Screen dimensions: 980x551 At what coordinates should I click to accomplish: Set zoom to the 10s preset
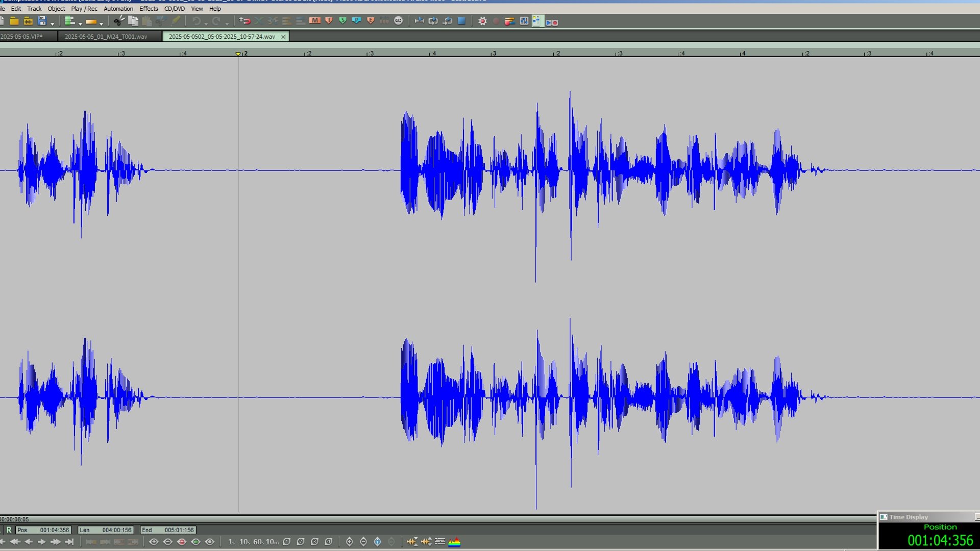(244, 542)
